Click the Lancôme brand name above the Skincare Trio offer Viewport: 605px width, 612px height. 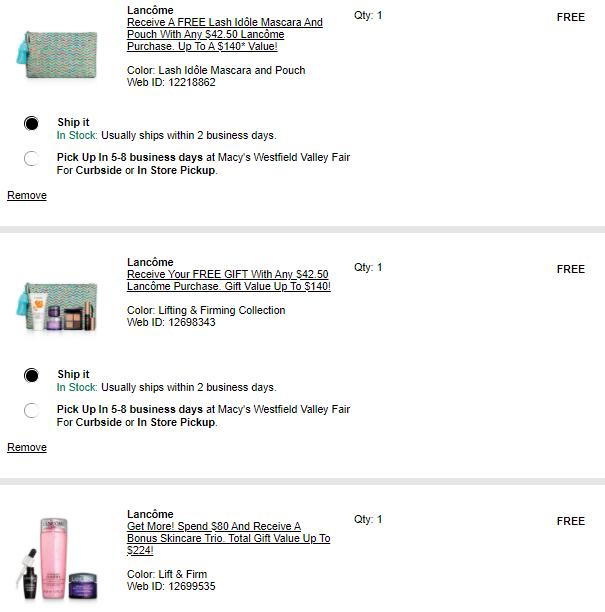pos(150,514)
